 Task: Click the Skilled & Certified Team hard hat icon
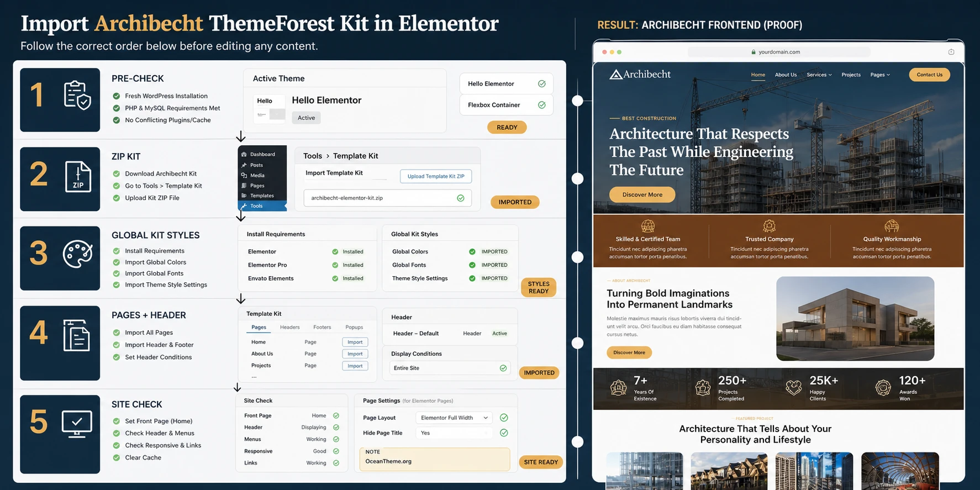coord(648,226)
